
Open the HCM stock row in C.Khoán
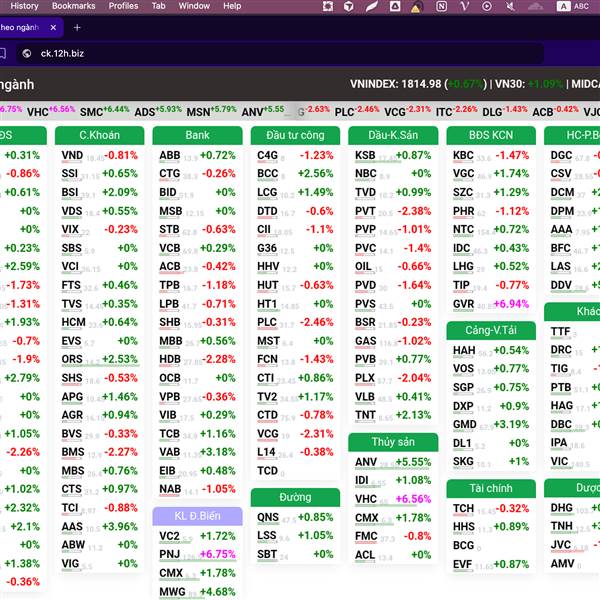(99, 323)
